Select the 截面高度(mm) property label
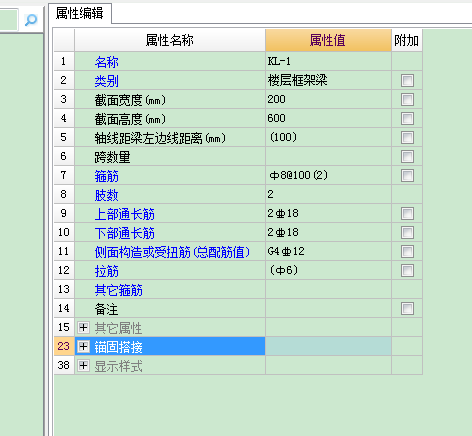Viewport: 472px width, 436px height. point(130,119)
